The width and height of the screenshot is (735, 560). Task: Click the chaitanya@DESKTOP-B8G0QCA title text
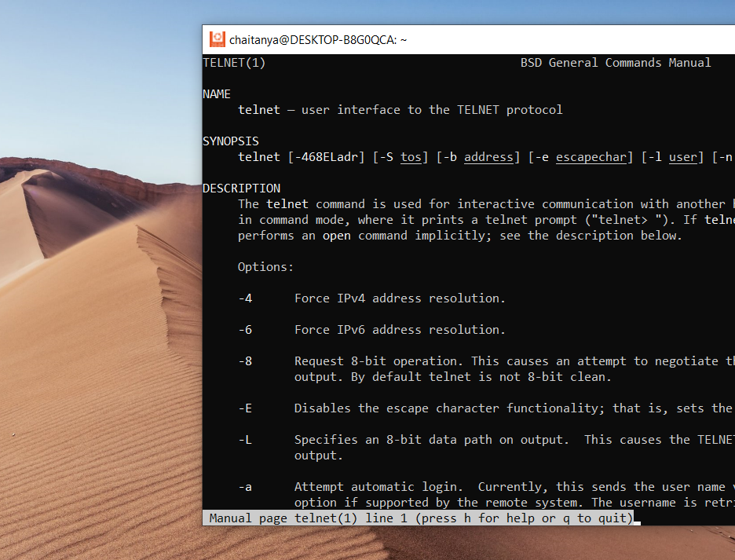point(316,39)
